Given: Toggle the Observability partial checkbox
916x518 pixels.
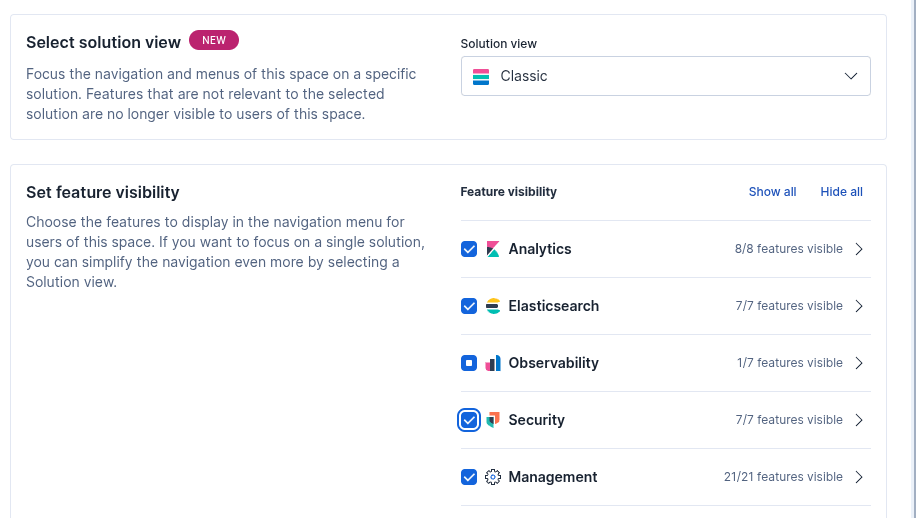Looking at the screenshot, I should [469, 363].
